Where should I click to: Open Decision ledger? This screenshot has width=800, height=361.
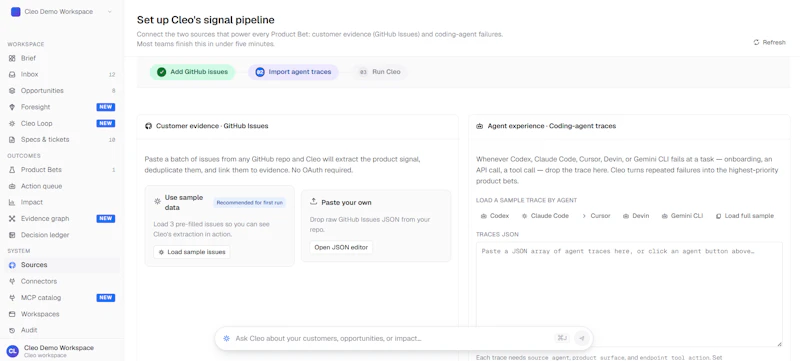pyautogui.click(x=61, y=235)
